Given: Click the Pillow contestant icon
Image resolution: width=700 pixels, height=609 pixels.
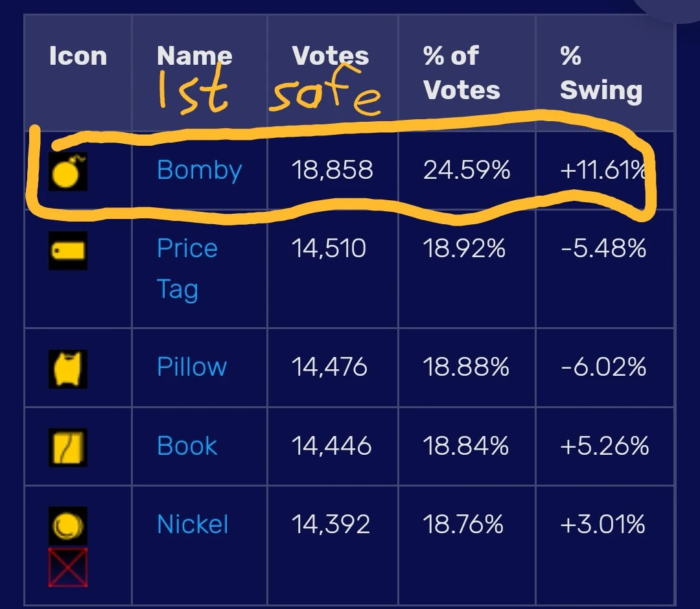Looking at the screenshot, I should pos(68,369).
